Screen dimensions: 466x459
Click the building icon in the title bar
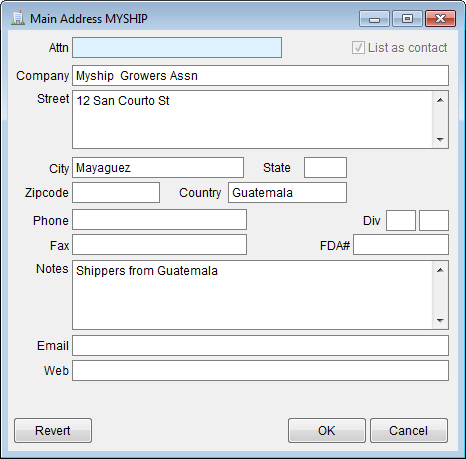point(18,18)
